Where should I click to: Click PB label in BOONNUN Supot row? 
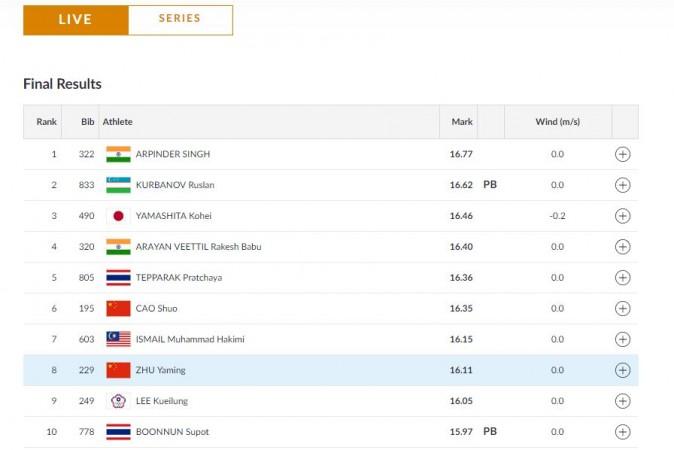point(490,432)
